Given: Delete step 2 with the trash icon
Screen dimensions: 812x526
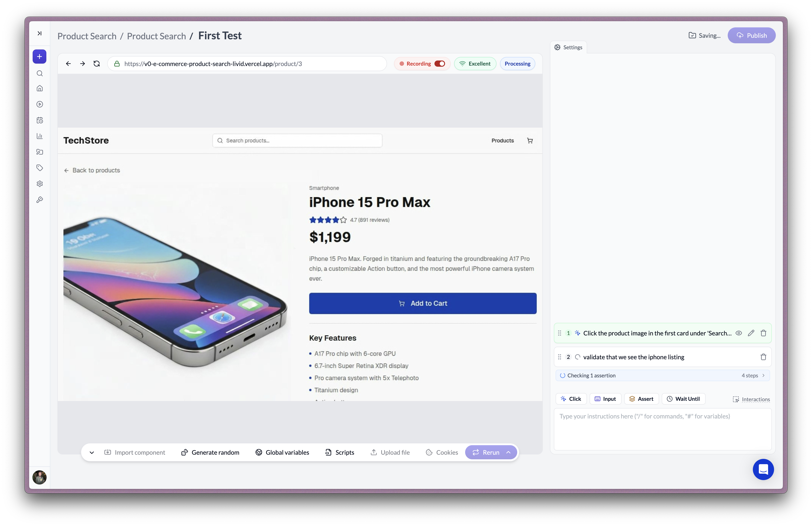Looking at the screenshot, I should click(763, 357).
